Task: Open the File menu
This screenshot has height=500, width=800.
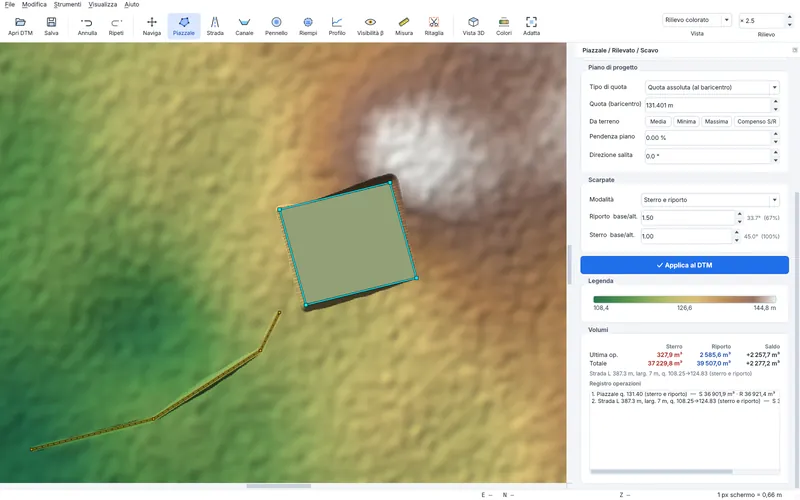Action: [x=10, y=5]
